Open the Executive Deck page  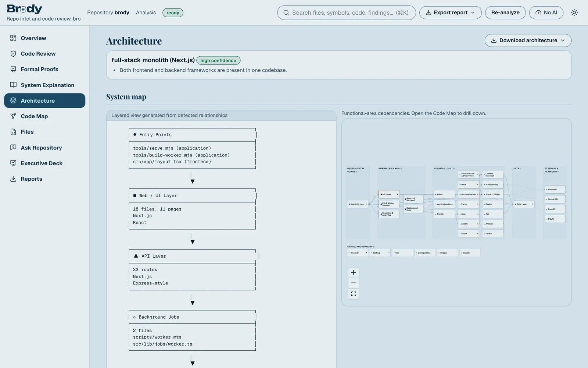click(x=44, y=163)
